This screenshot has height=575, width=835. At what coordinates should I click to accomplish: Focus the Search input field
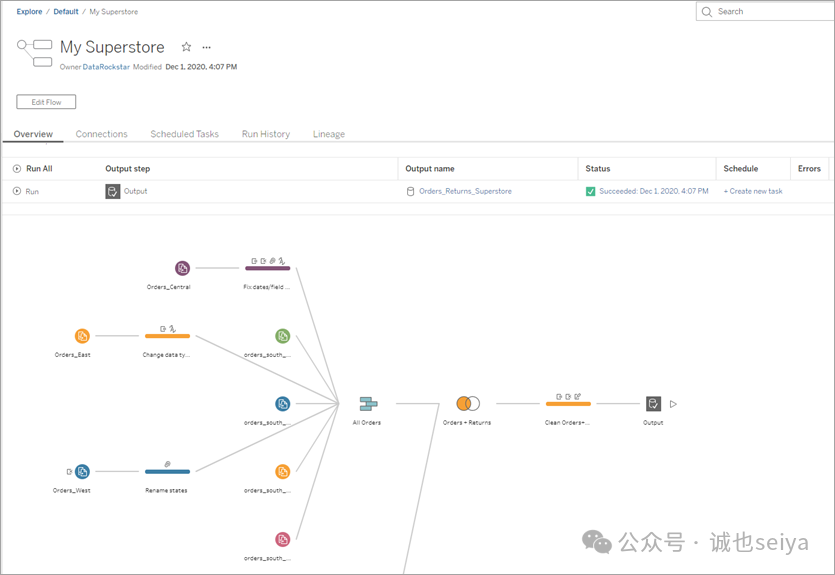[x=767, y=11]
